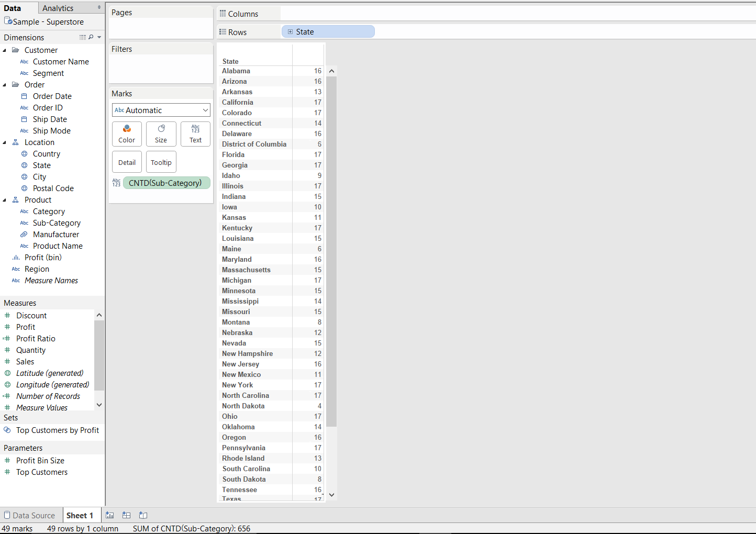Collapse the Customer folder
Image resolution: width=756 pixels, height=534 pixels.
coord(5,50)
